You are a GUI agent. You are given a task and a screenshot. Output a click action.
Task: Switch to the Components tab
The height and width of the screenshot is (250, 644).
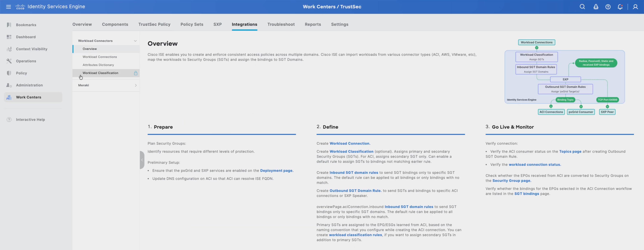click(115, 24)
